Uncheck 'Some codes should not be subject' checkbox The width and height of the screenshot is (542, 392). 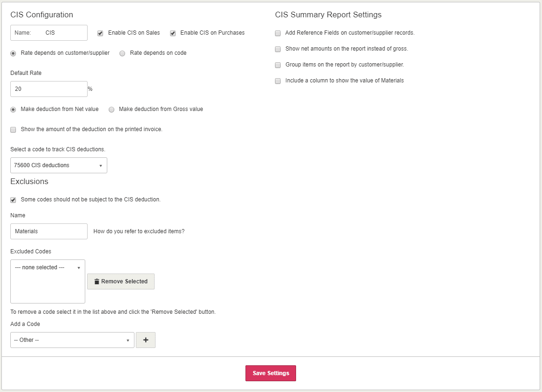(x=13, y=200)
